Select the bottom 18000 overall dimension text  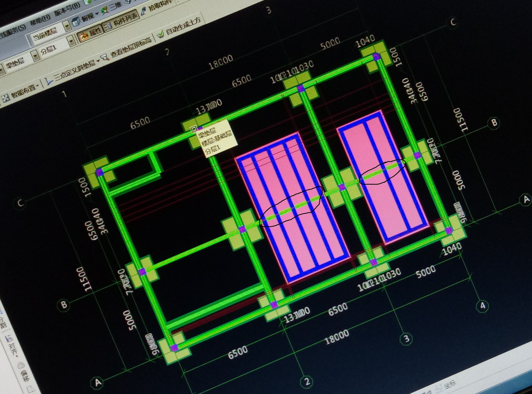(336, 337)
